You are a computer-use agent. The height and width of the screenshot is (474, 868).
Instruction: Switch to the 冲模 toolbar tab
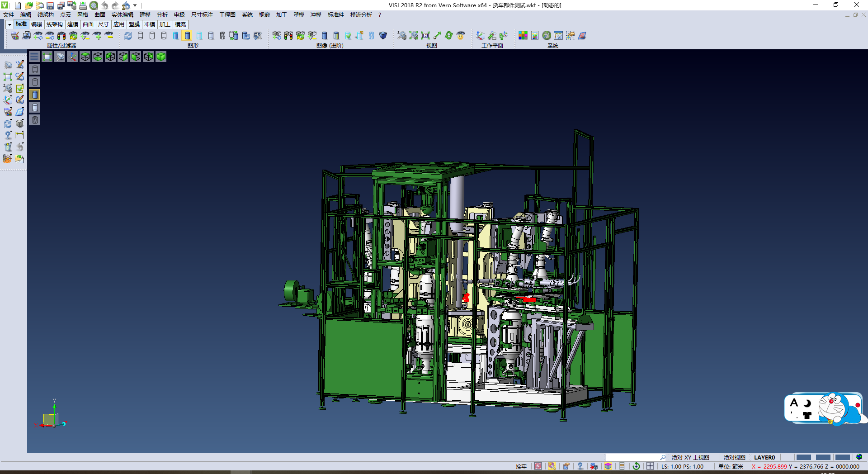click(x=150, y=24)
